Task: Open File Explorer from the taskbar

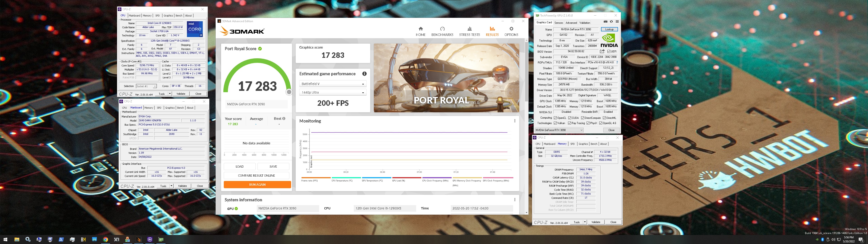Action: pos(17,239)
